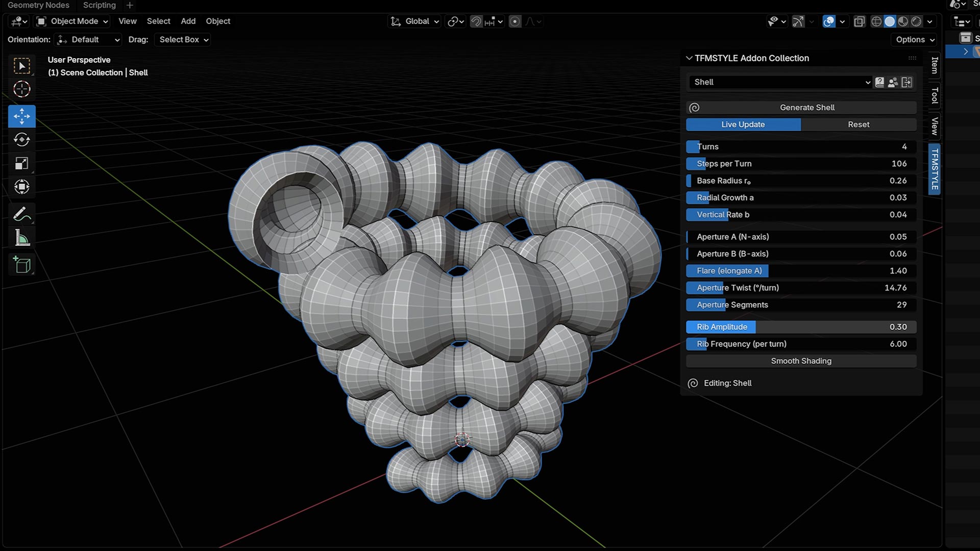Toggle Live Update button

(743, 124)
